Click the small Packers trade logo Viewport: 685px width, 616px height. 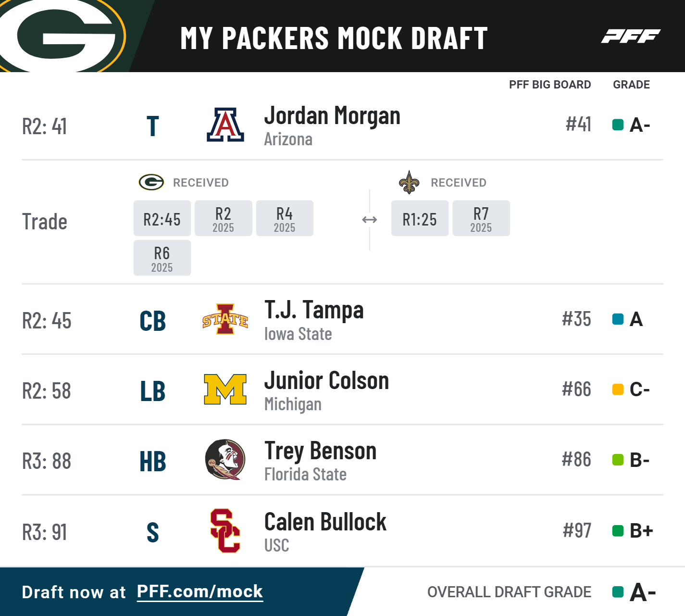pyautogui.click(x=151, y=182)
